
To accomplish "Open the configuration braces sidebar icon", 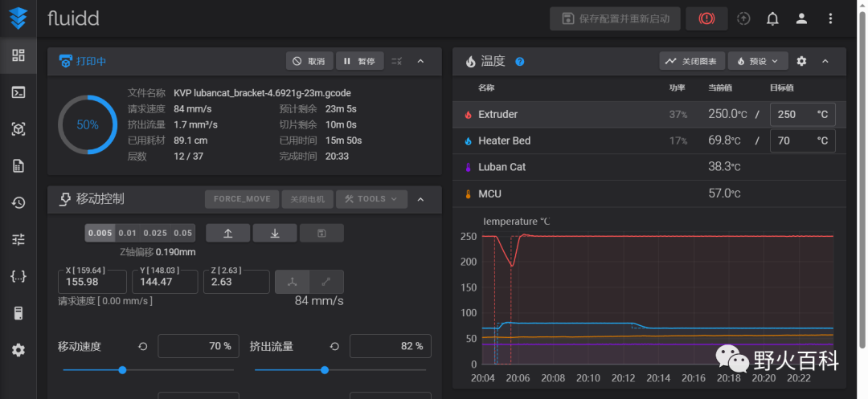I will pyautogui.click(x=18, y=276).
